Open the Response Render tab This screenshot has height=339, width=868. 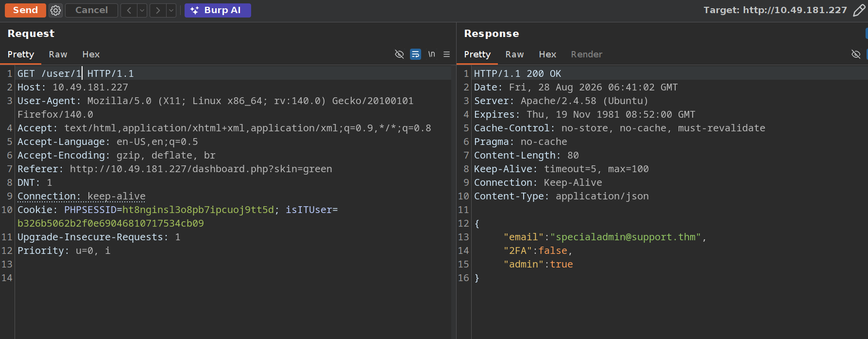point(587,54)
